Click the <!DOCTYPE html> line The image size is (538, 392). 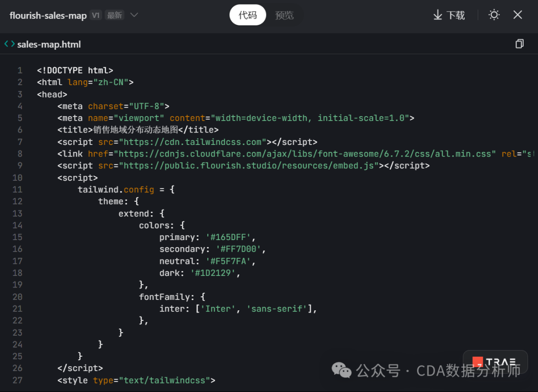point(75,70)
